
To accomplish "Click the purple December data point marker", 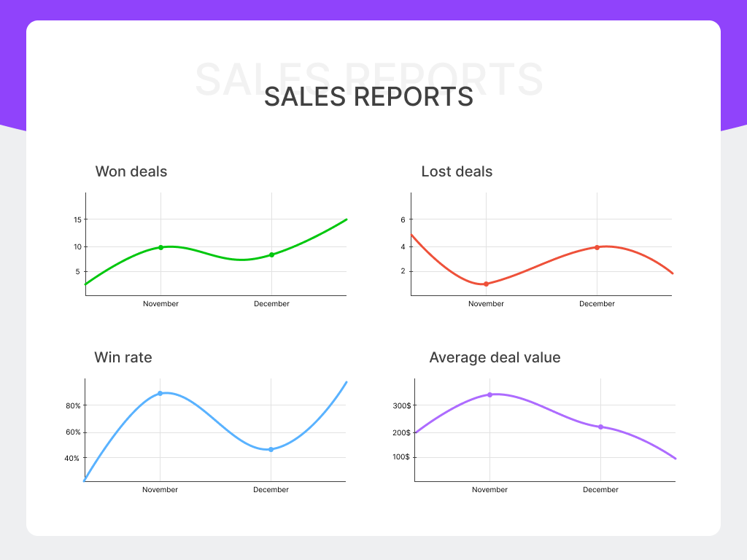I will [600, 427].
